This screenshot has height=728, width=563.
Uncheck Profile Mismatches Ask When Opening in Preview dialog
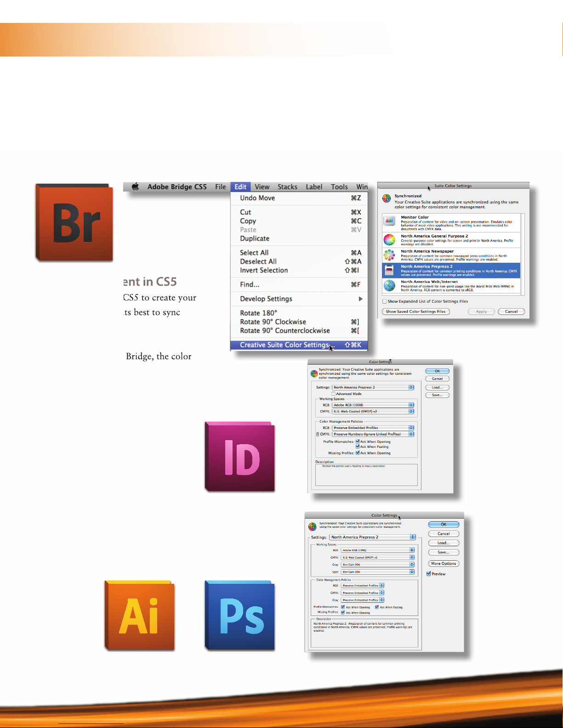[343, 607]
